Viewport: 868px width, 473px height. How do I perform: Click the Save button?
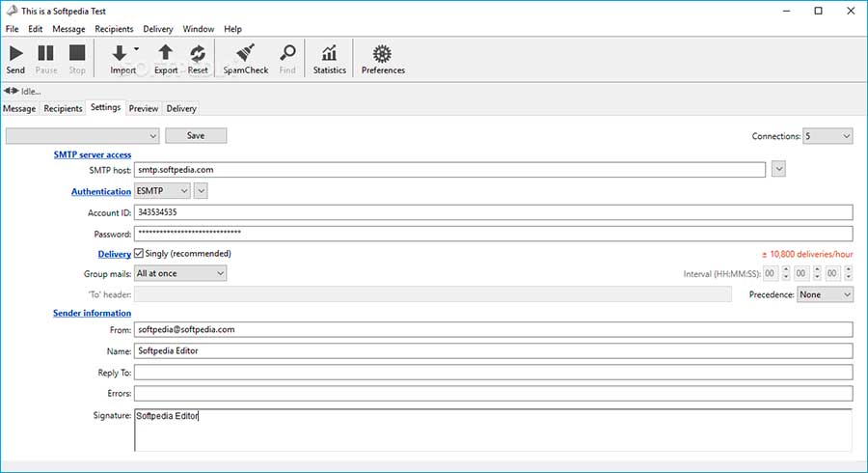(196, 136)
